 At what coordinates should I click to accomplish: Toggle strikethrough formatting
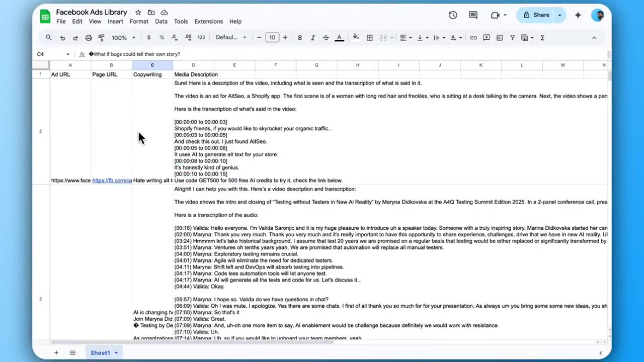(x=326, y=38)
